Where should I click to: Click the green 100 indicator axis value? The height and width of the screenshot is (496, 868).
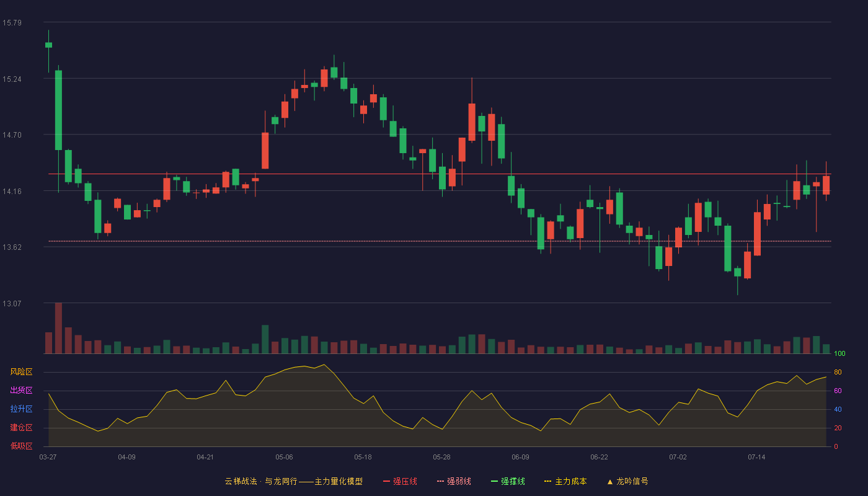(839, 353)
